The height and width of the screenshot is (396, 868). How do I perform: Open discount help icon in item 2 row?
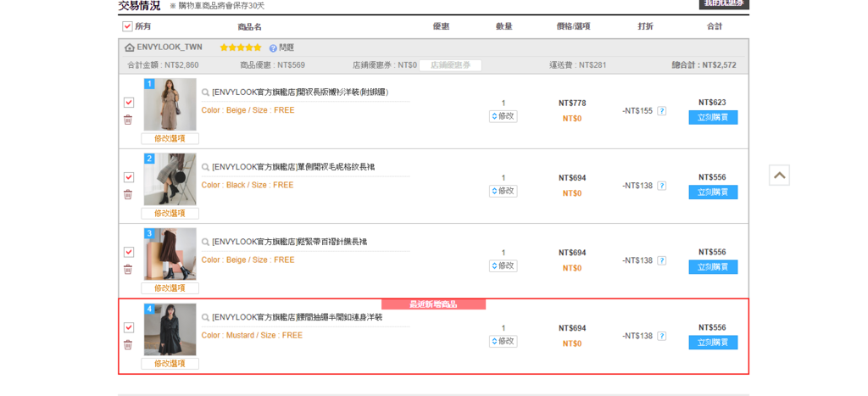661,186
